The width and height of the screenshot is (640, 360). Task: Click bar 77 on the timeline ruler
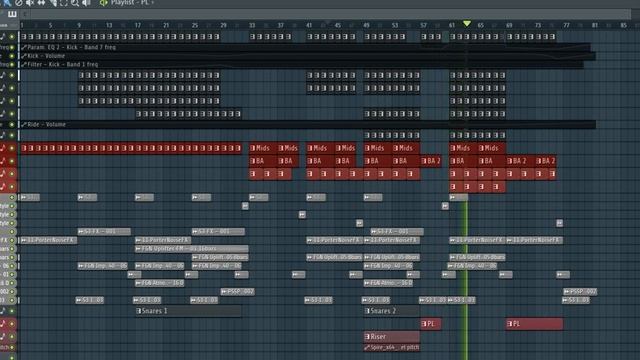(566, 25)
